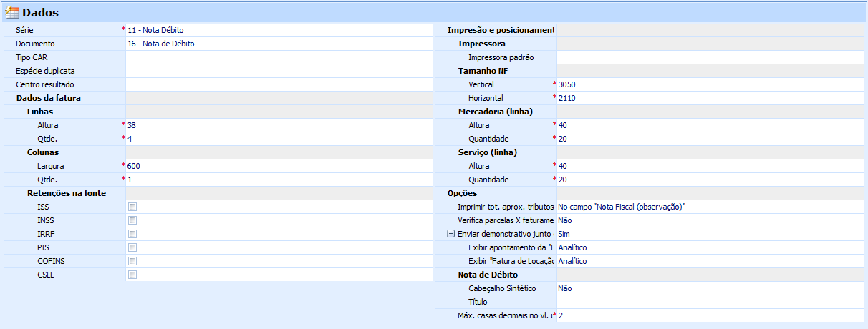Change Verifica parcelas X faturamento value Não
Screen dimensions: 868x329
(710, 220)
